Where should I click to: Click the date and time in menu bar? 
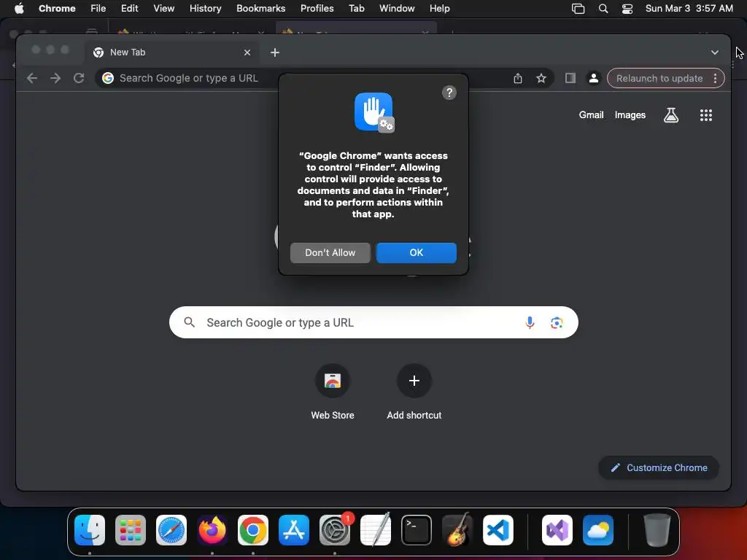point(689,8)
